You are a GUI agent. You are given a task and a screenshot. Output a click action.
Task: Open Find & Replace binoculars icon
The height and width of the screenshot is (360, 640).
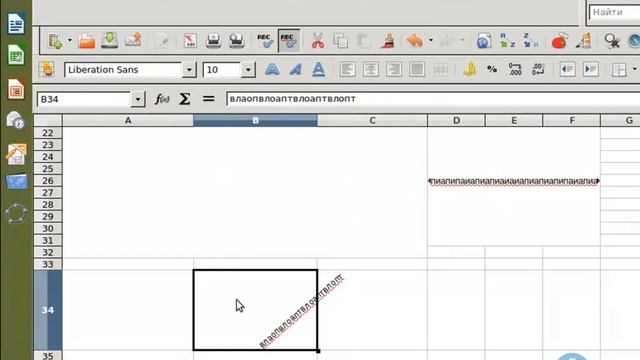click(612, 41)
